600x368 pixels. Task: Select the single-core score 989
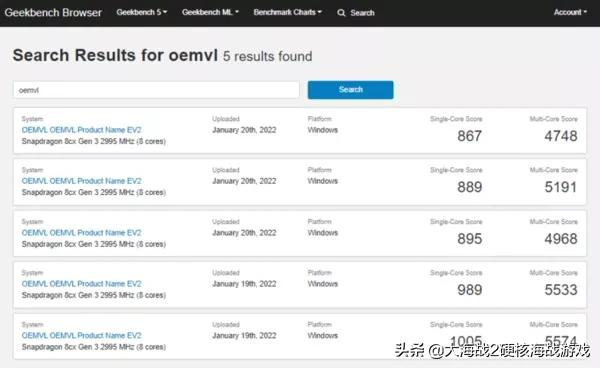[x=470, y=290]
